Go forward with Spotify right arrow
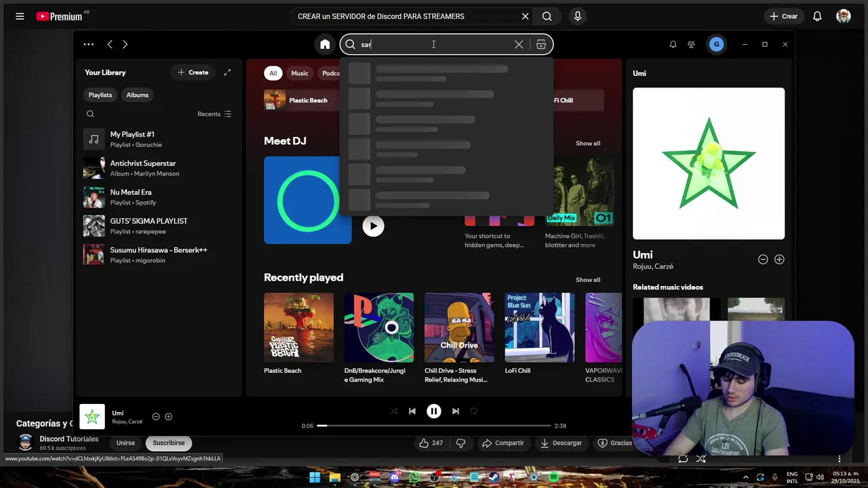The width and height of the screenshot is (868, 488). click(125, 44)
